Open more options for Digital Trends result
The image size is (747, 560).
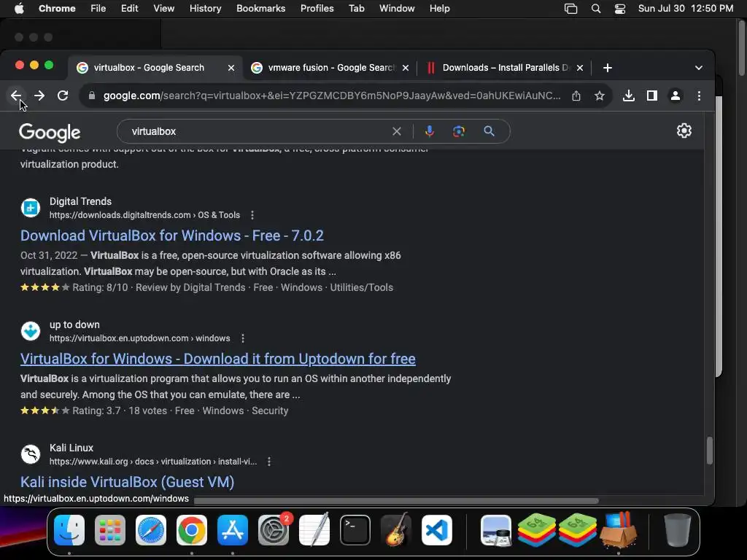click(x=252, y=215)
